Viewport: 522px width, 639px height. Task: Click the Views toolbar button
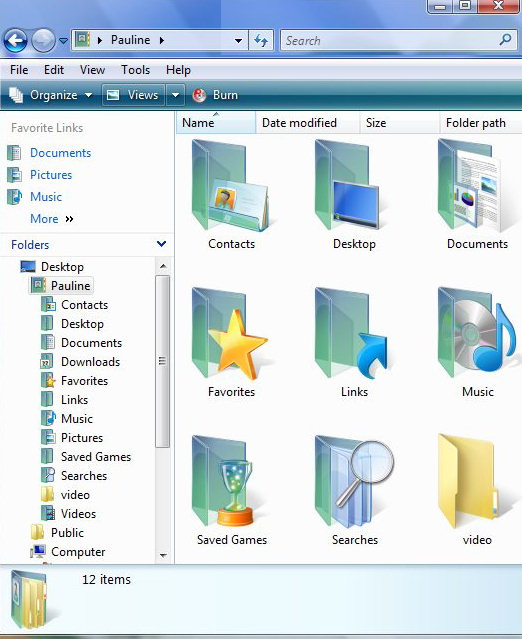click(x=133, y=95)
